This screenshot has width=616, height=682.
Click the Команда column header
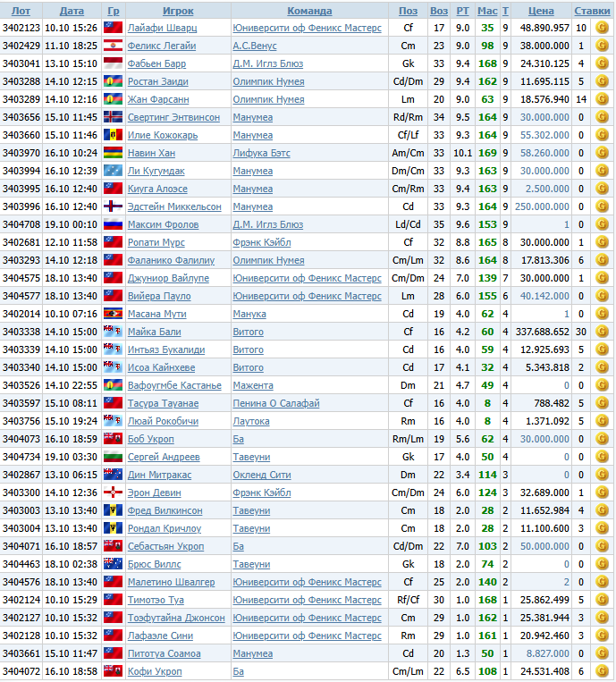[x=309, y=11]
